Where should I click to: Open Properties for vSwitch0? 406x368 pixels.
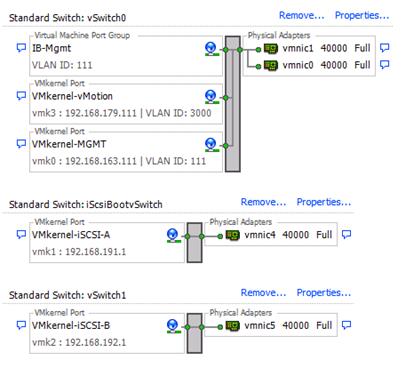[x=362, y=15]
